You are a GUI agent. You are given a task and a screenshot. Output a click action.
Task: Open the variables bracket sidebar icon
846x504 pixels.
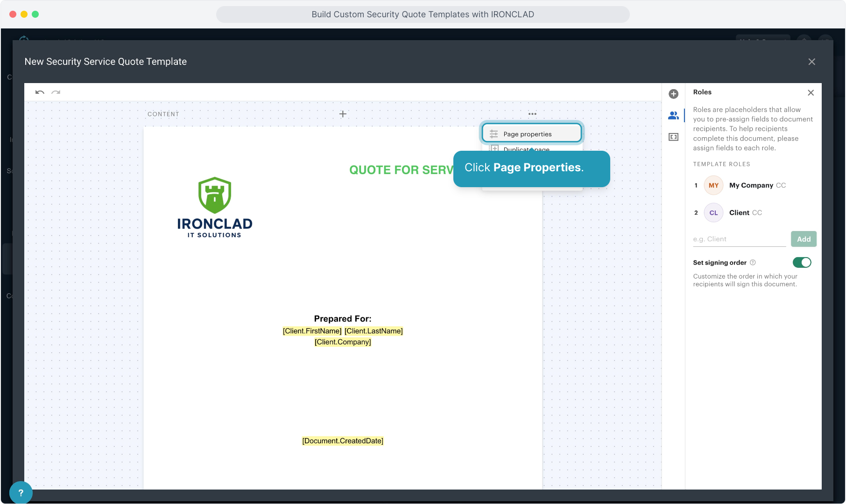click(x=673, y=137)
